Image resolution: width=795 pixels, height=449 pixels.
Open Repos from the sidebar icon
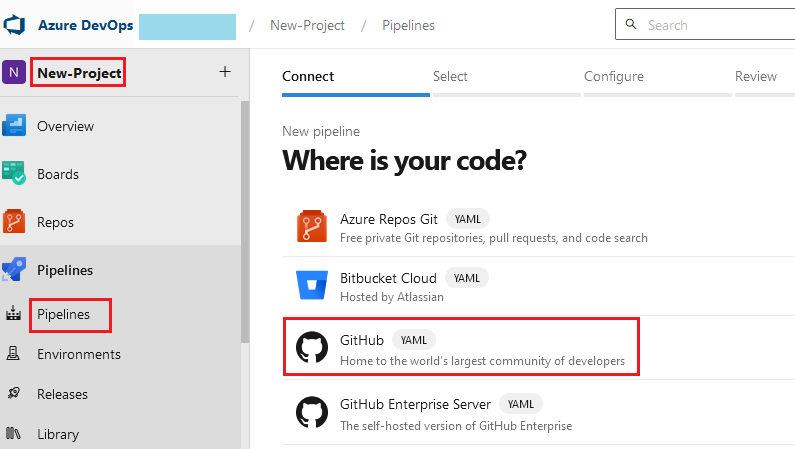[x=15, y=222]
